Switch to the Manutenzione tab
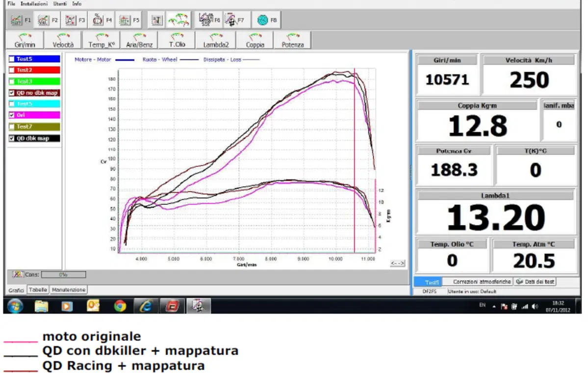This screenshot has height=373, width=588. click(69, 290)
